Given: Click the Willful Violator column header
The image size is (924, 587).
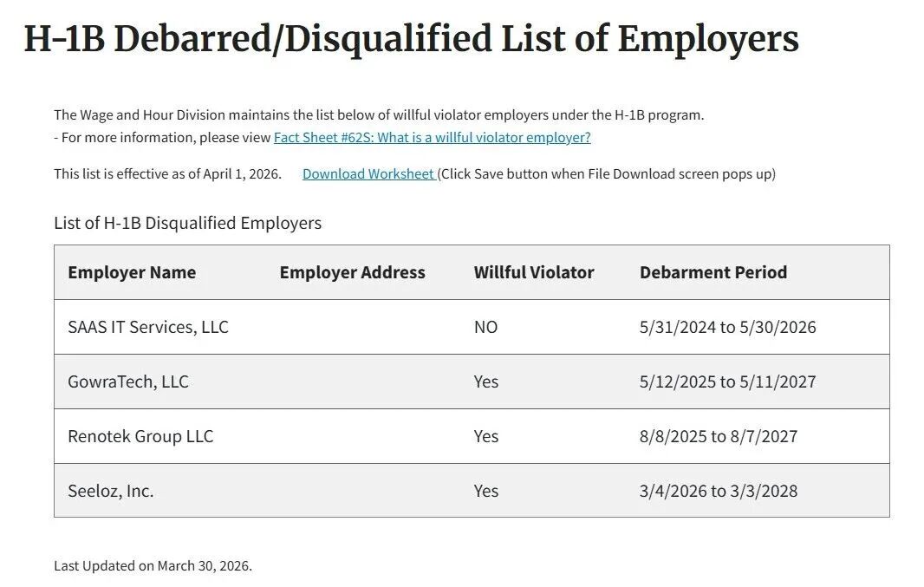Looking at the screenshot, I should point(534,272).
